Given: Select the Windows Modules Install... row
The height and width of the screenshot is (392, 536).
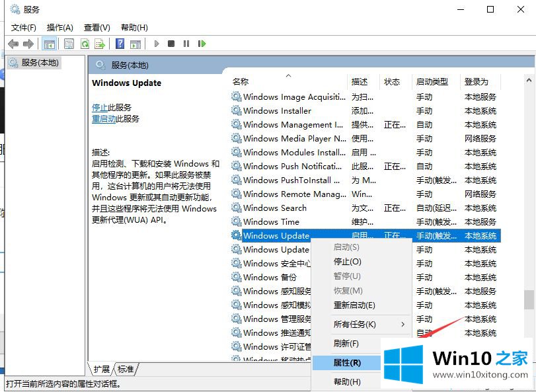Looking at the screenshot, I should (x=365, y=153).
